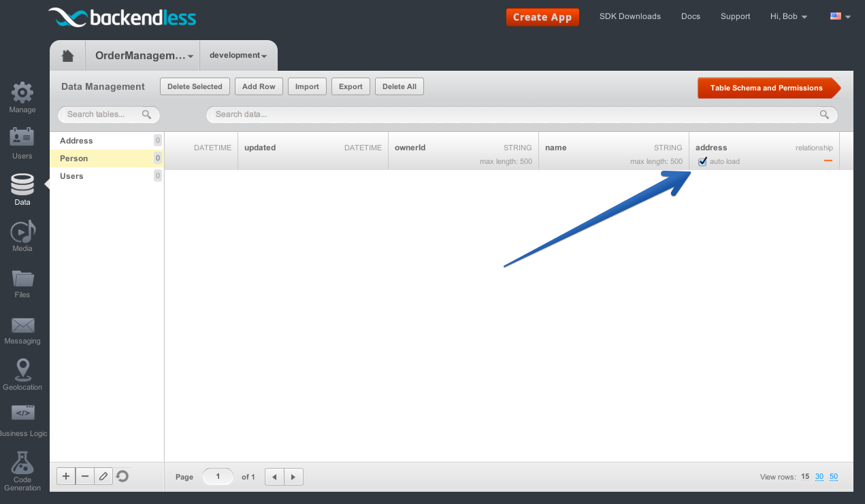The image size is (865, 504).
Task: Open SDK Downloads menu item
Action: (x=630, y=16)
